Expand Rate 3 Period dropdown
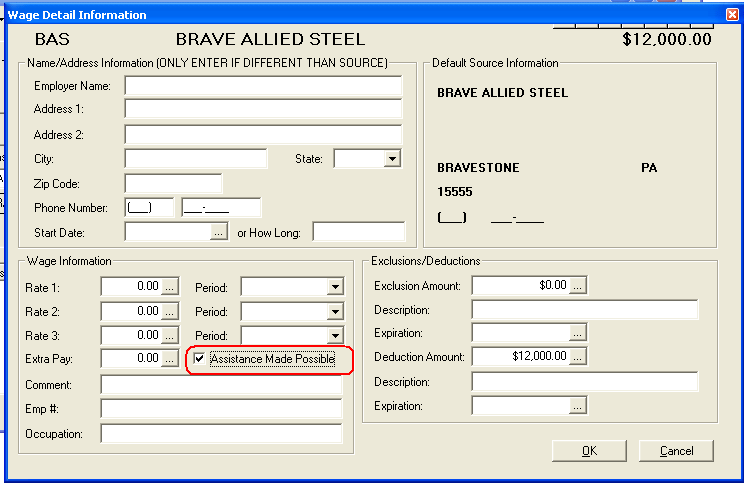This screenshot has width=744, height=483. click(335, 335)
